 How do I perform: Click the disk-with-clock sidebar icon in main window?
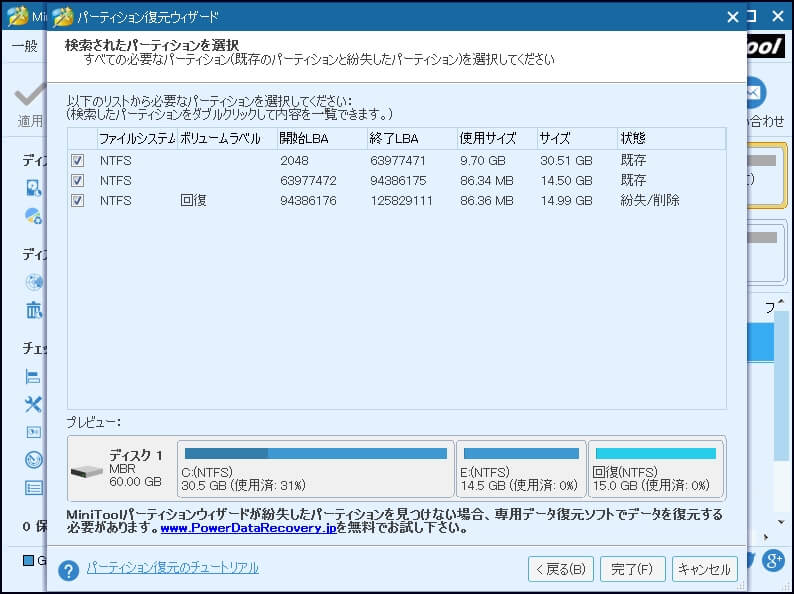(34, 188)
